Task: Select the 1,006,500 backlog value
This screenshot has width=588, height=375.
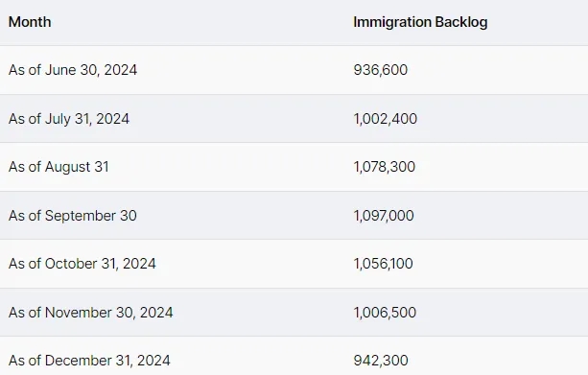Action: (385, 313)
